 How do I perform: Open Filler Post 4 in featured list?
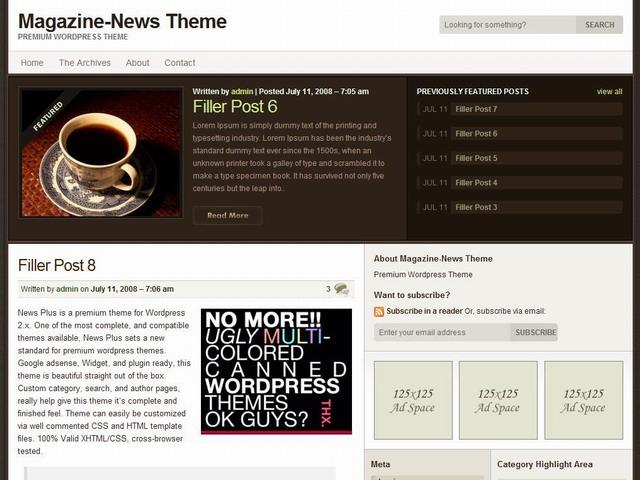pos(476,183)
